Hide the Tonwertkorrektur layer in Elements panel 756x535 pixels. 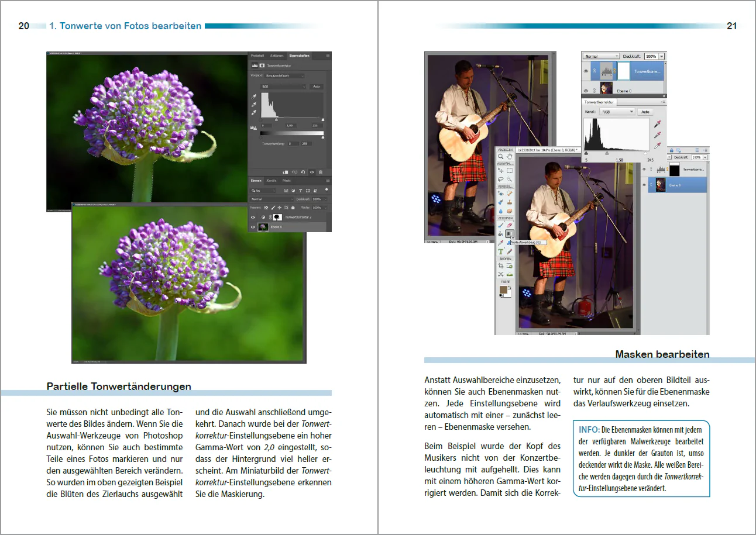click(586, 71)
